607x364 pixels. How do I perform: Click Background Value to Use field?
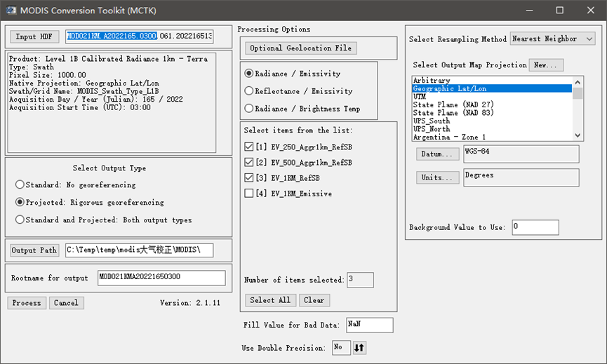tap(535, 227)
